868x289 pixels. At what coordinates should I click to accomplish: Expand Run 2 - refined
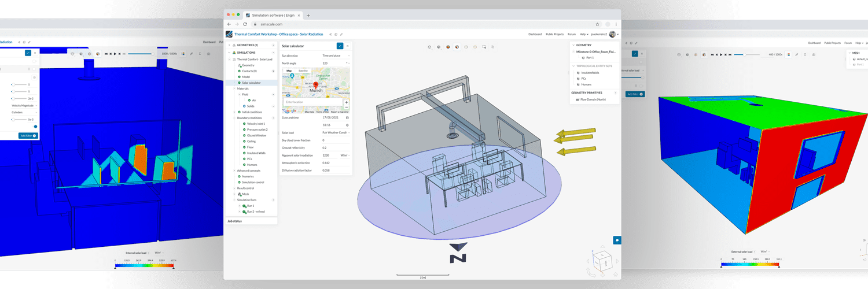tap(239, 212)
